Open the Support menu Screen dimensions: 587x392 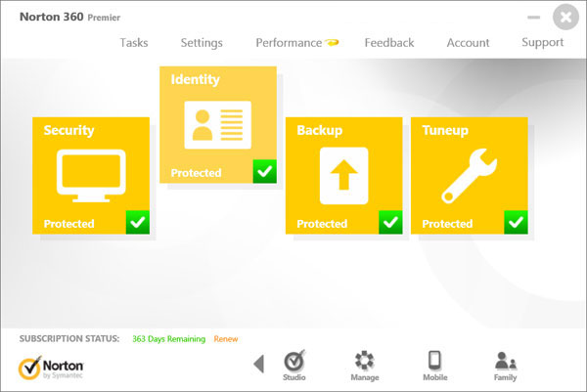542,43
